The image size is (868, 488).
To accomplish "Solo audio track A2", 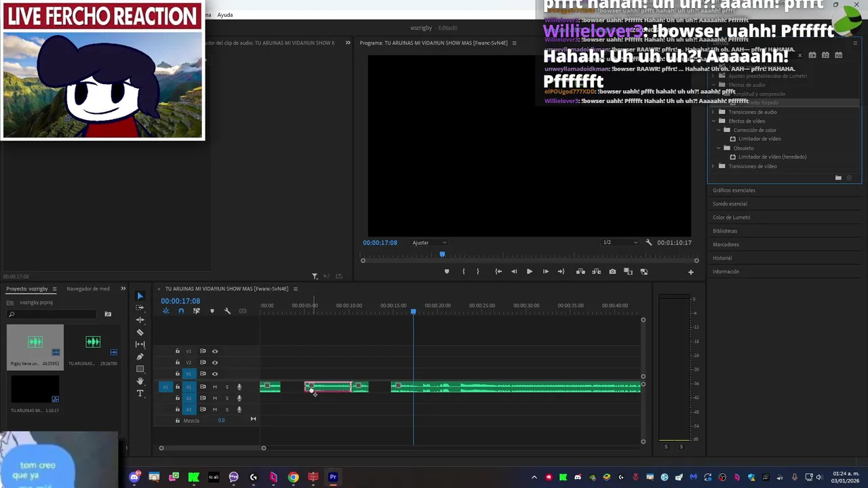I will pyautogui.click(x=227, y=398).
